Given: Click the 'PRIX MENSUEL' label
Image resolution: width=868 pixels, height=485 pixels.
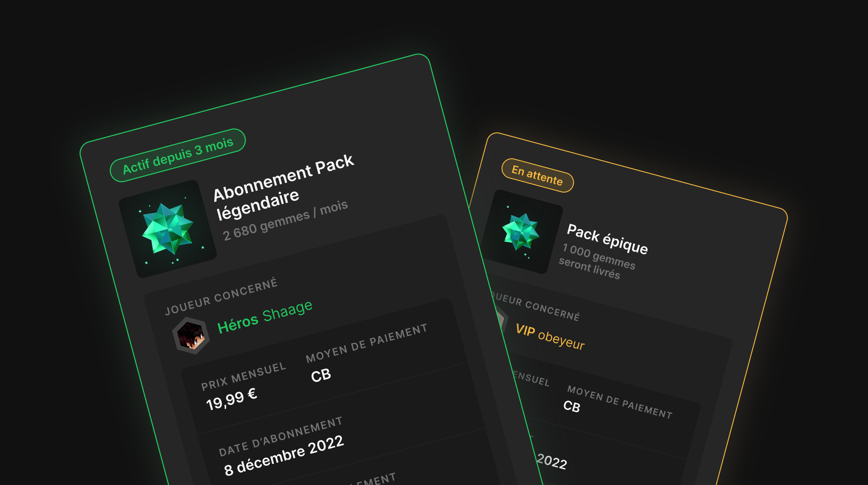Looking at the screenshot, I should click(243, 376).
